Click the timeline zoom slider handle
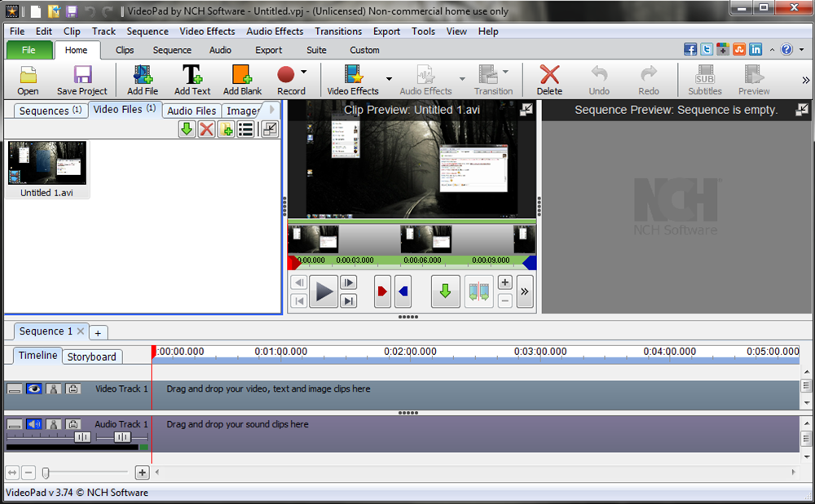This screenshot has height=504, width=815. [x=46, y=472]
